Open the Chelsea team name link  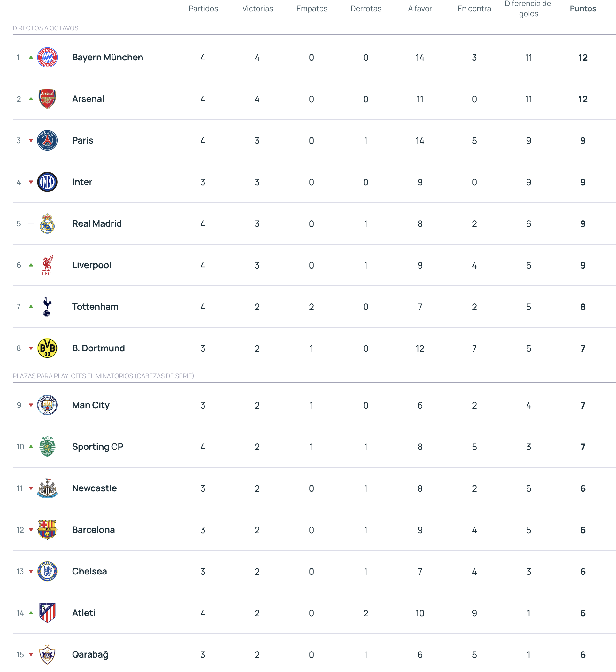89,571
